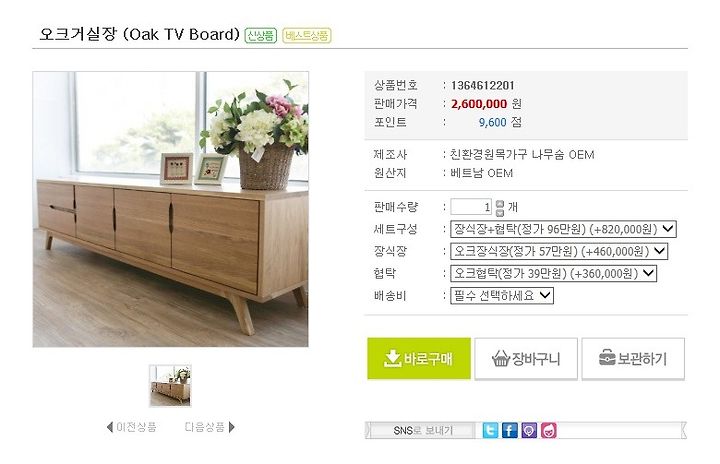Open the 세트구성 set composition dropdown
The height and width of the screenshot is (464, 720).
click(x=563, y=229)
